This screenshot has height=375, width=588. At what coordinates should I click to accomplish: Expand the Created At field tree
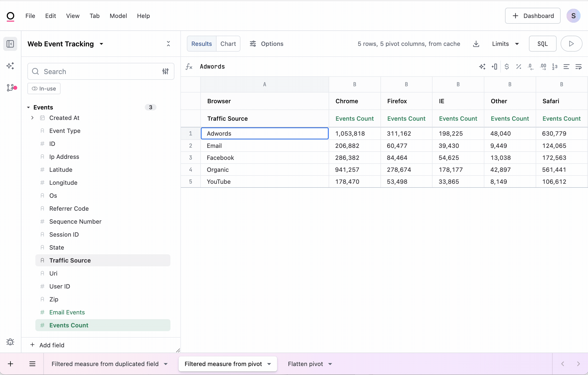click(x=33, y=118)
